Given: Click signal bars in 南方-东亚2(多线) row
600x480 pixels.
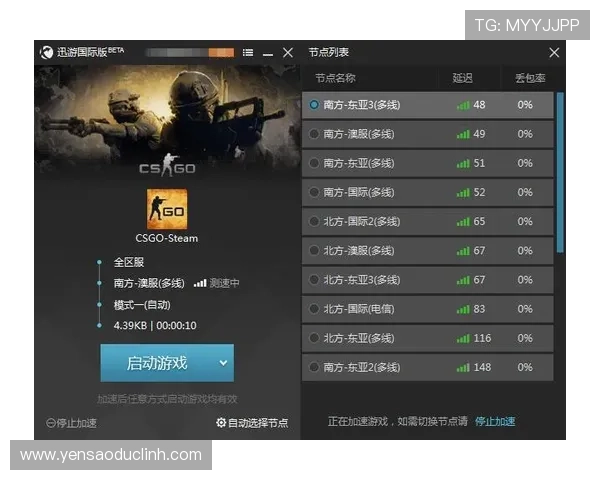Looking at the screenshot, I should [463, 368].
